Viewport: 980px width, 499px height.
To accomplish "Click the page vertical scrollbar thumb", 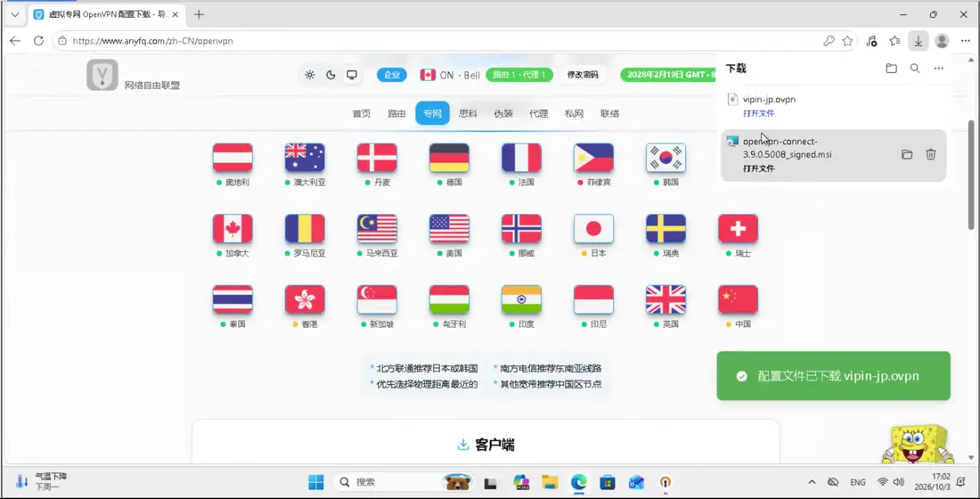I will (x=970, y=175).
